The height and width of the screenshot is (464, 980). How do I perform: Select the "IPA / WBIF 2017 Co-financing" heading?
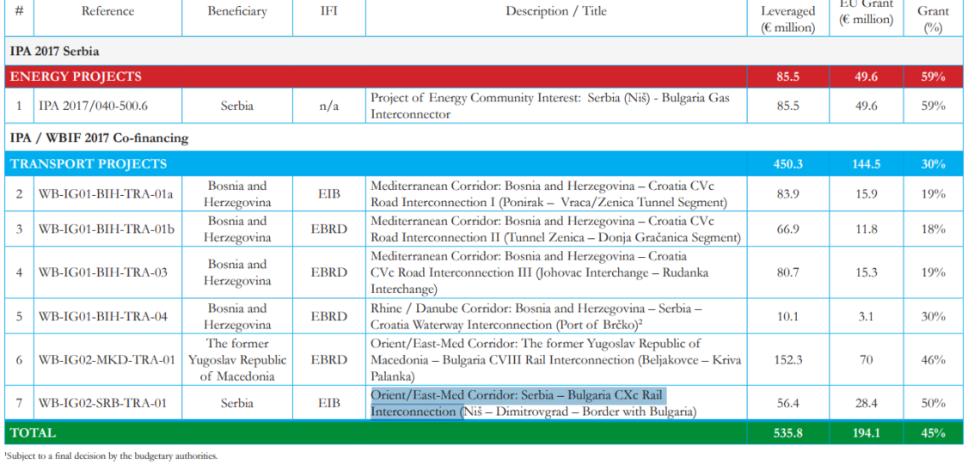click(100, 138)
